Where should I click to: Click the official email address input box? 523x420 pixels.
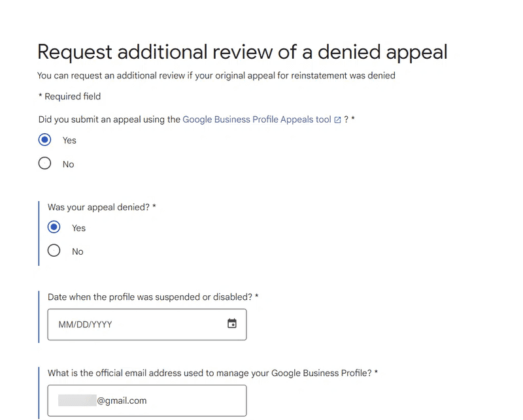click(x=147, y=400)
